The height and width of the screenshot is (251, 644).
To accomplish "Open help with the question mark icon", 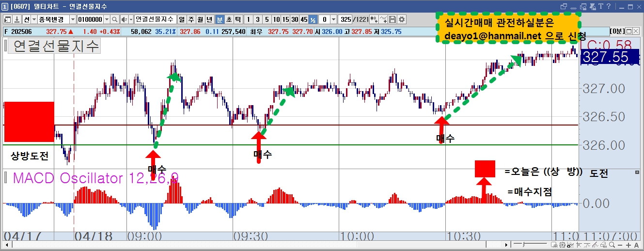I will click(x=609, y=6).
